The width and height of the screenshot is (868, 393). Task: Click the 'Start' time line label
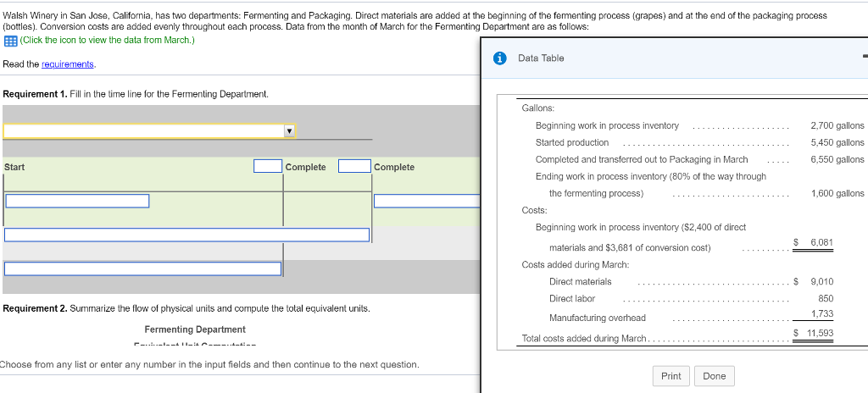tap(14, 167)
